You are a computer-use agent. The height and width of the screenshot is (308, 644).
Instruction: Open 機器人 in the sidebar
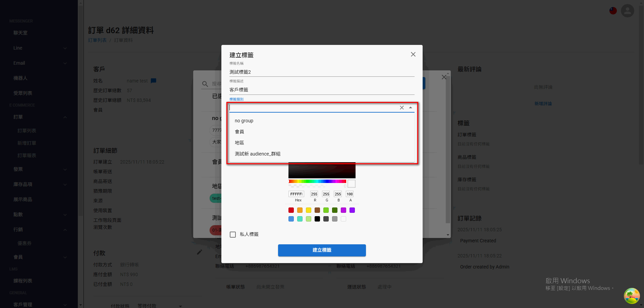(20, 78)
